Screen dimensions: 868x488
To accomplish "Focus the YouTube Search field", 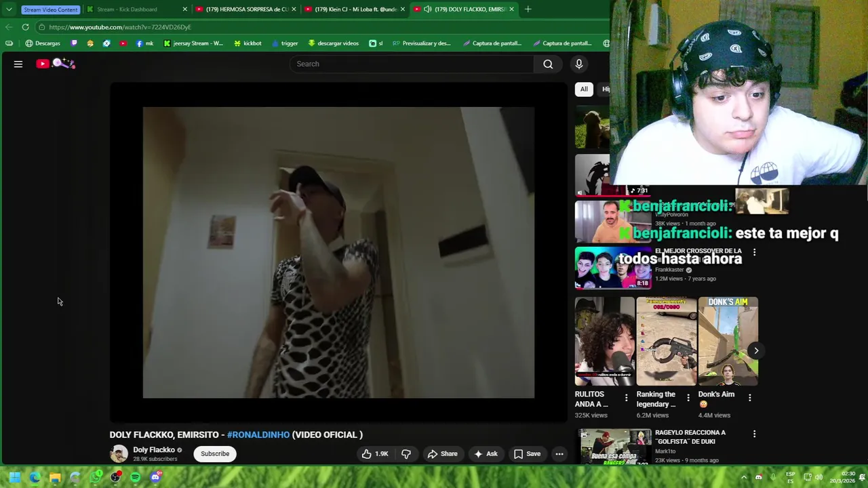I will (x=412, y=64).
